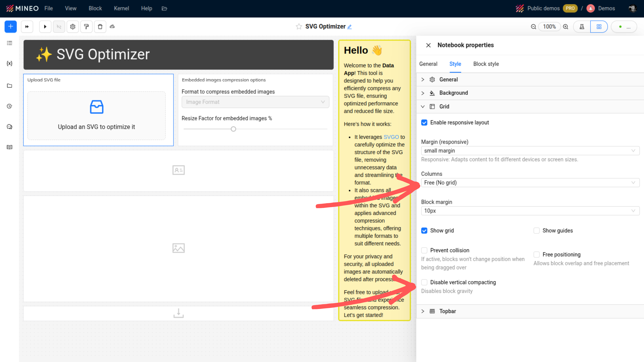
Task: Expand the General style section
Action: click(x=530, y=79)
